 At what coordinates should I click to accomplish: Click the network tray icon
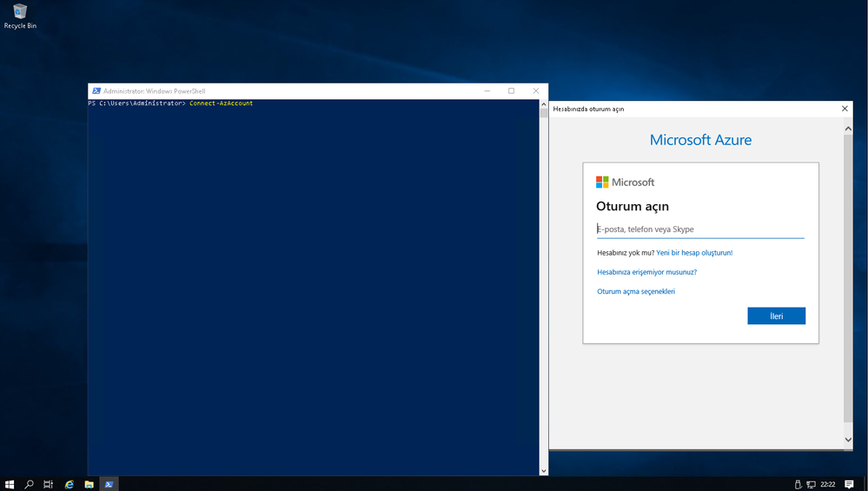(x=811, y=484)
